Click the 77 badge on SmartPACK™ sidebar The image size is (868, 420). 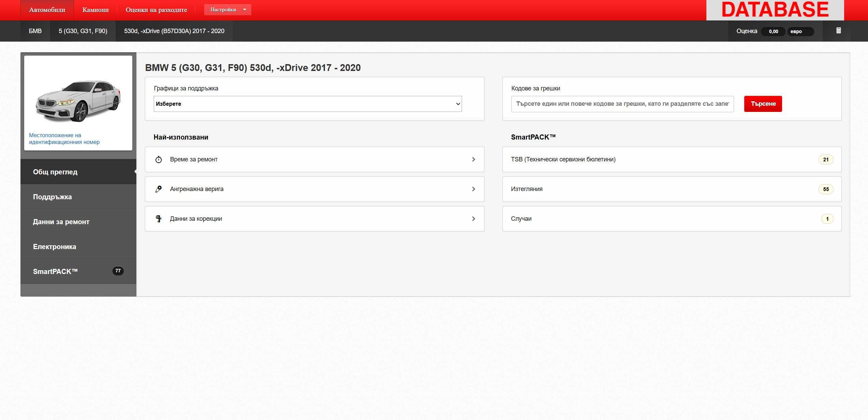coord(118,271)
